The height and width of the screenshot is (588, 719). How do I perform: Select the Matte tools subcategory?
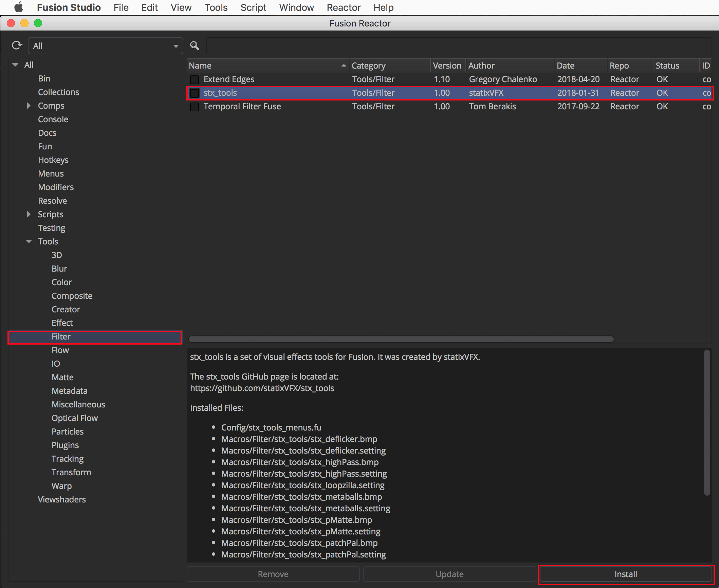[x=62, y=377]
